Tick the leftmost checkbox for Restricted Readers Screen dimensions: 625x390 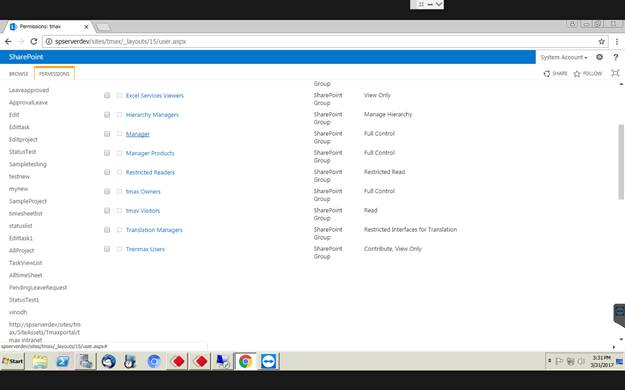click(x=107, y=172)
